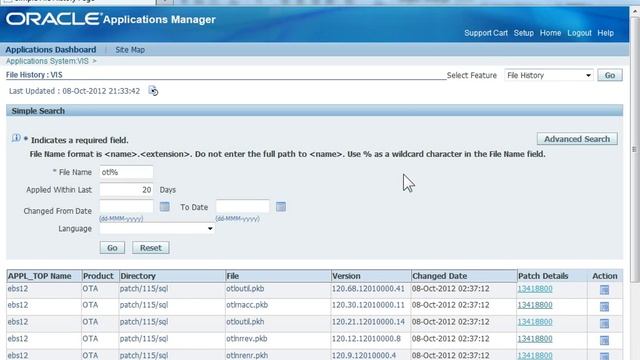640x360 pixels.
Task: Click the Reset button
Action: point(151,248)
